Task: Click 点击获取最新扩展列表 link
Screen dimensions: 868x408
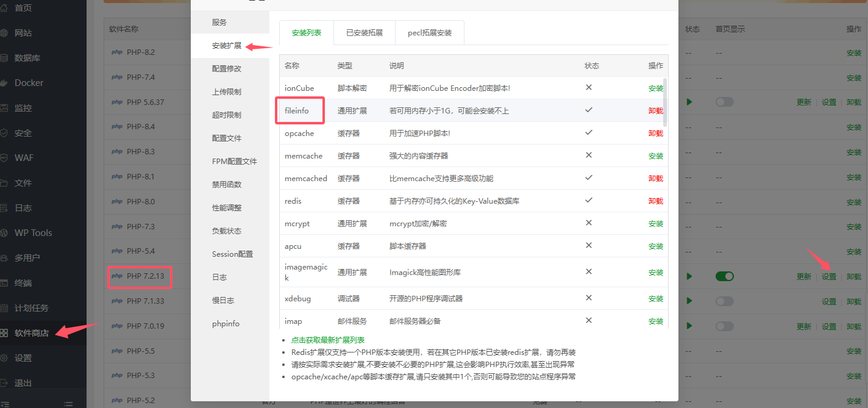Action: click(x=328, y=340)
